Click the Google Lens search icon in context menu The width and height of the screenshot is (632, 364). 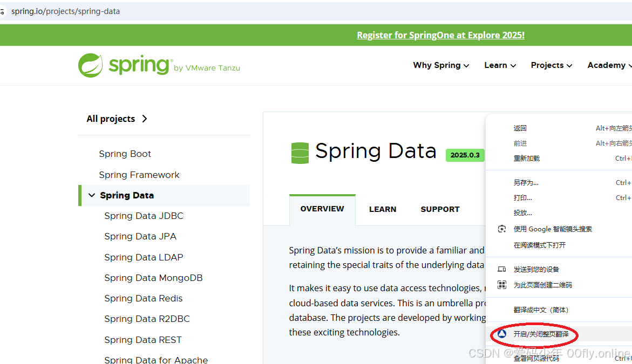[502, 229]
